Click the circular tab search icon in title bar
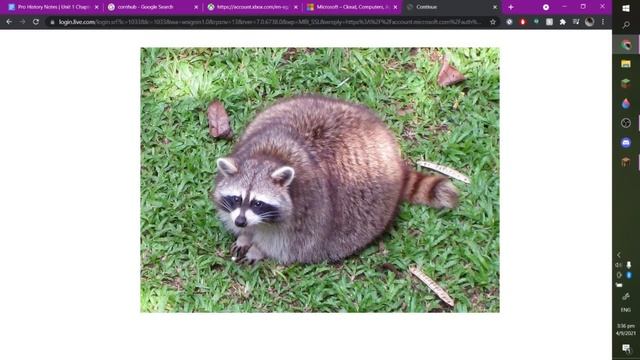The width and height of the screenshot is (640, 360). coord(546,7)
